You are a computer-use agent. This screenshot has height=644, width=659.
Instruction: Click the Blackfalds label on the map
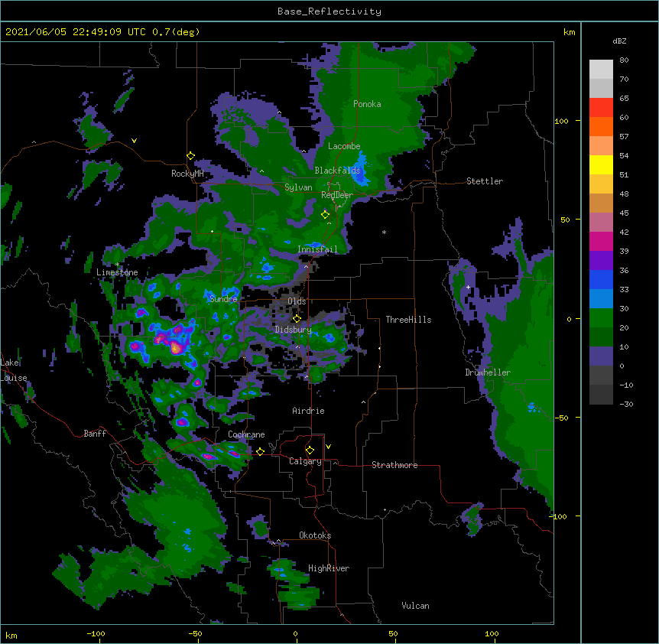(x=337, y=171)
